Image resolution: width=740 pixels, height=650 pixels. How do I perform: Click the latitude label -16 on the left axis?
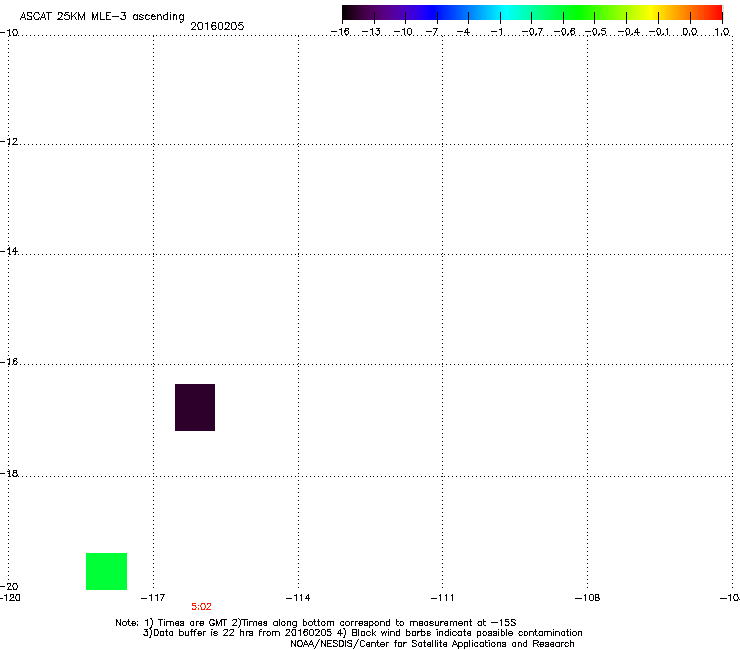point(9,362)
